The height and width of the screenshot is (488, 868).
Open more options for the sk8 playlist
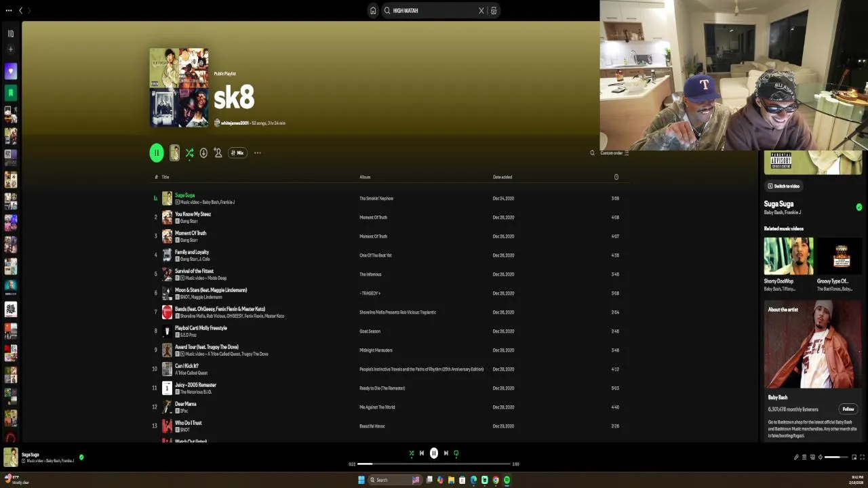point(257,152)
